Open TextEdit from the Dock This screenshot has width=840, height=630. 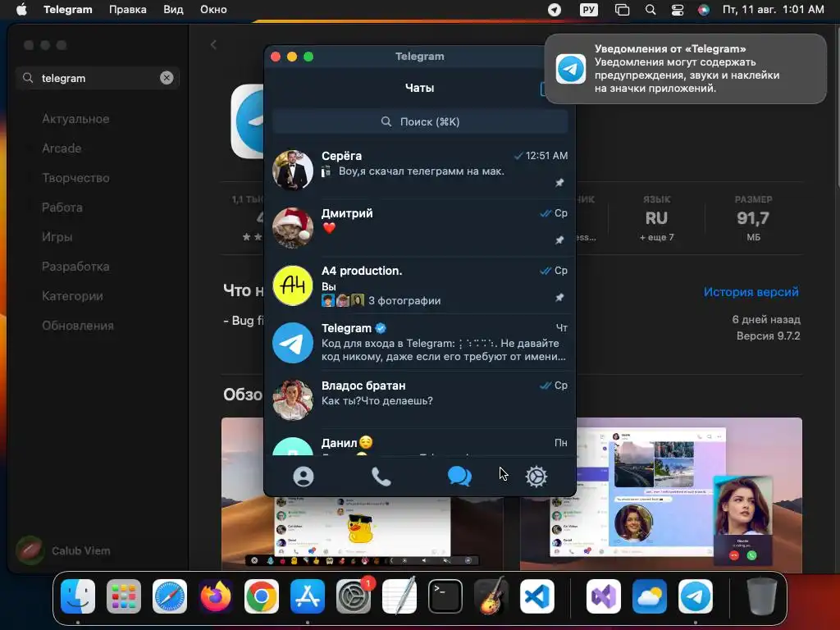tap(399, 596)
